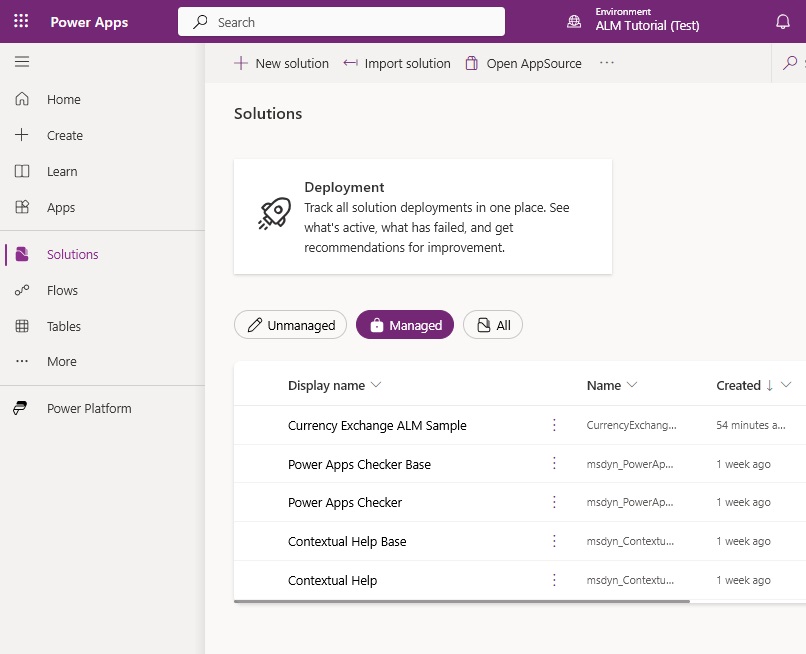Viewport: 806px width, 654px height.
Task: Open more actions for Power Apps Checker Base
Action: click(x=554, y=463)
